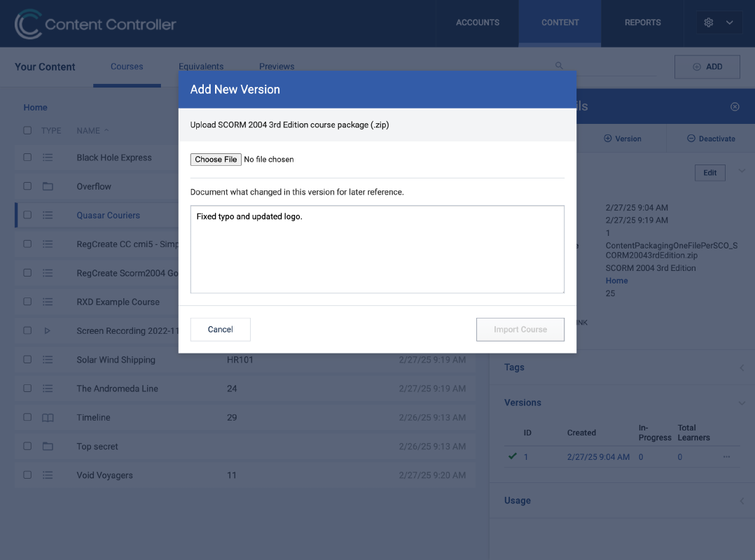The image size is (755, 560).
Task: Expand the Tags section
Action: [742, 367]
